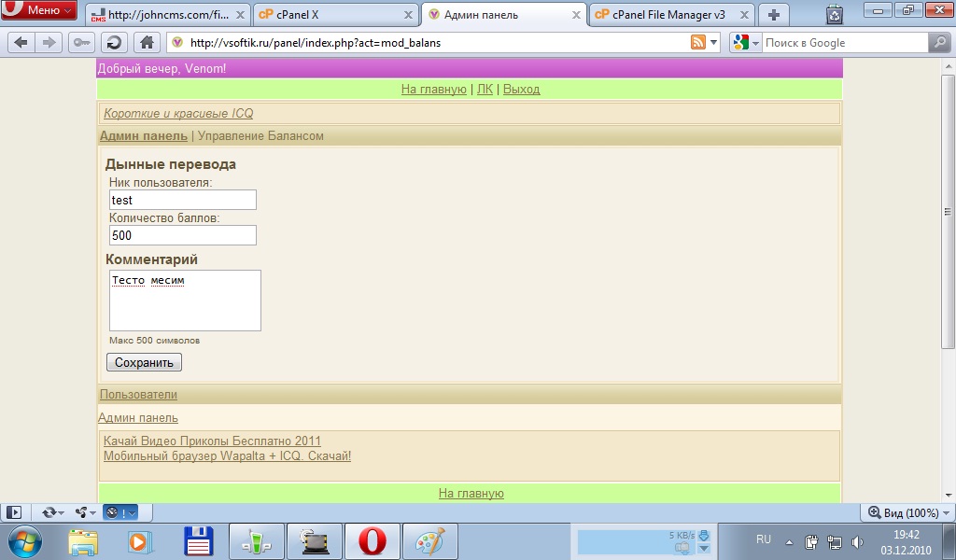
Task: Go forward with the forward arrow
Action: click(x=49, y=43)
